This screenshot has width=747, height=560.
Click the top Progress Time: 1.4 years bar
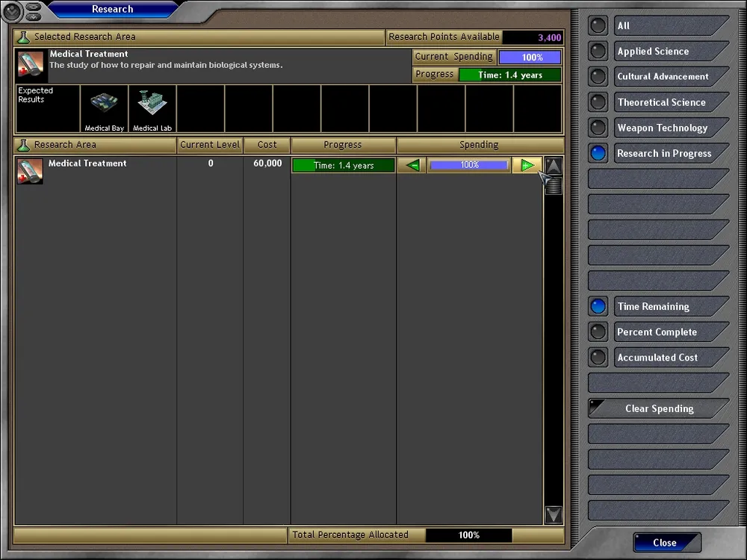point(509,75)
